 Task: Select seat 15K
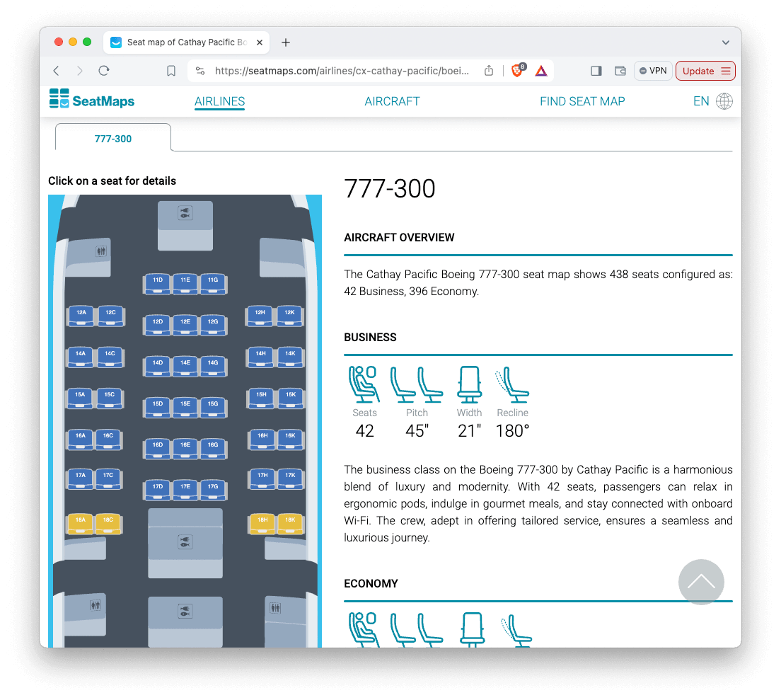coord(291,398)
